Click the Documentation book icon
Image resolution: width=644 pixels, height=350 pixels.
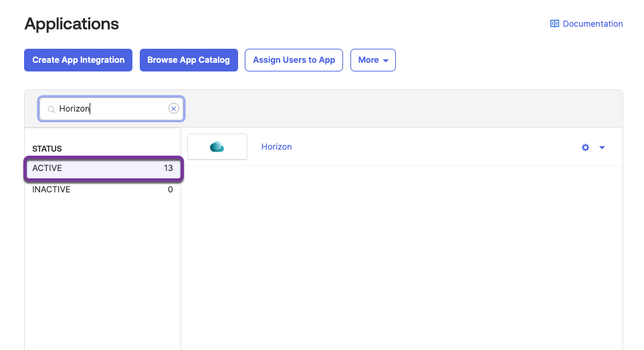[x=554, y=24]
